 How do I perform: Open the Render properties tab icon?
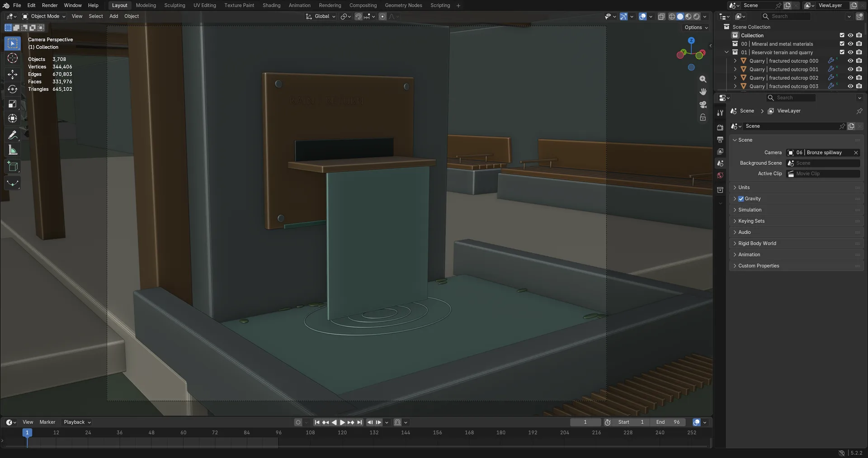click(x=720, y=127)
